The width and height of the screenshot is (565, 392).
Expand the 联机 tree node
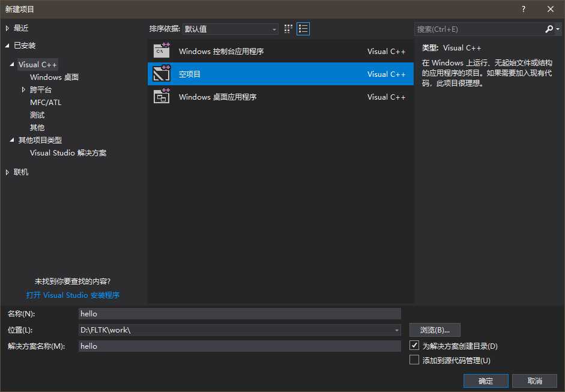(x=7, y=172)
